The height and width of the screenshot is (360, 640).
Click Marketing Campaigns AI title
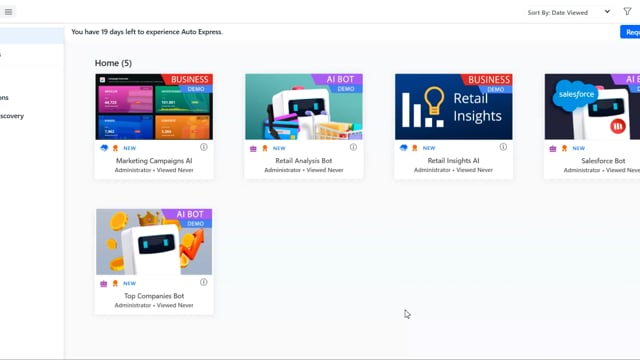[x=154, y=161]
